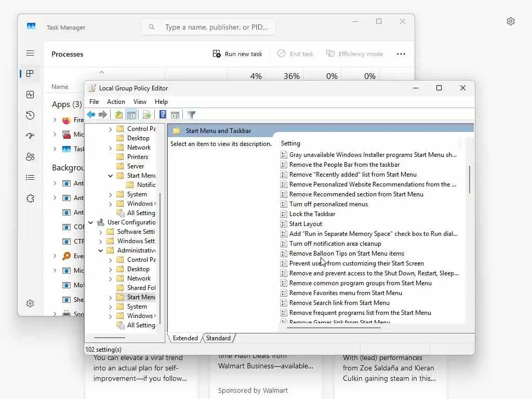
Task: Select Turn off personalized menus setting
Action: tap(328, 204)
